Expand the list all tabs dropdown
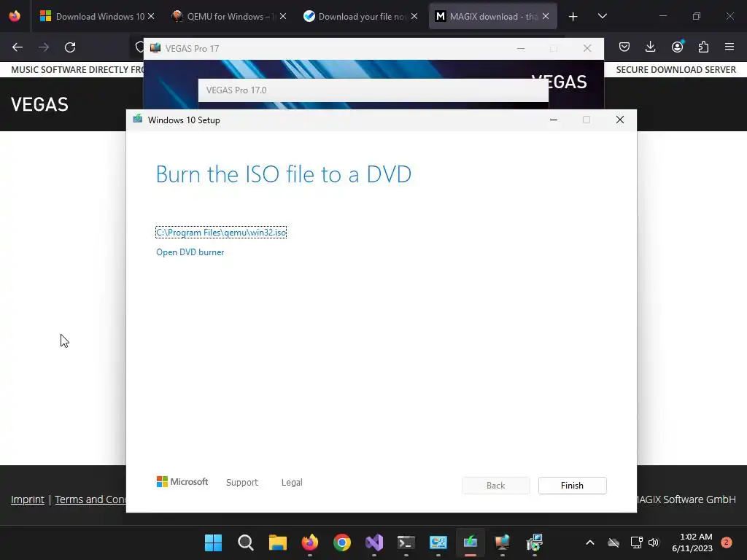This screenshot has width=747, height=560. tap(602, 16)
